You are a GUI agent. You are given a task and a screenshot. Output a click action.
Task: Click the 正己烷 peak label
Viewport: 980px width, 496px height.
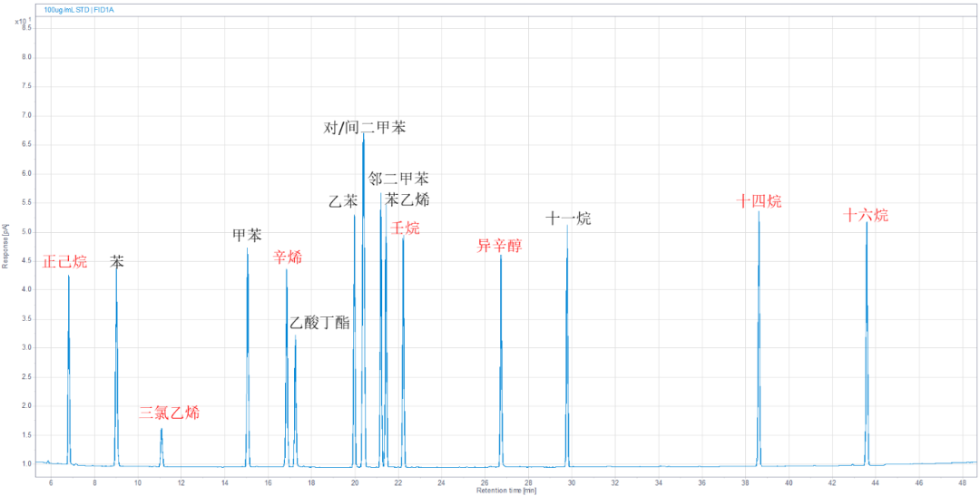tap(65, 262)
